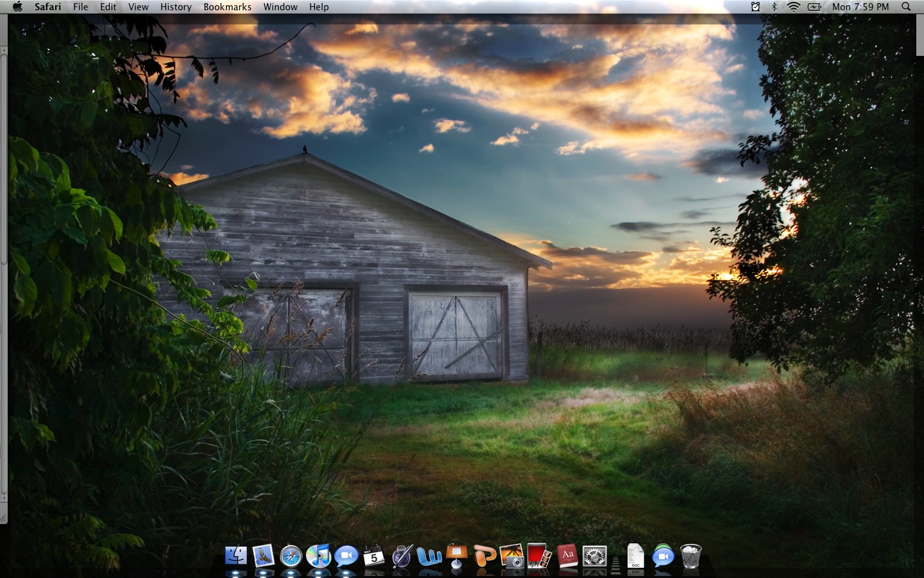This screenshot has height=578, width=924.
Task: Click the Mon 7:59 PM clock
Action: [x=860, y=6]
